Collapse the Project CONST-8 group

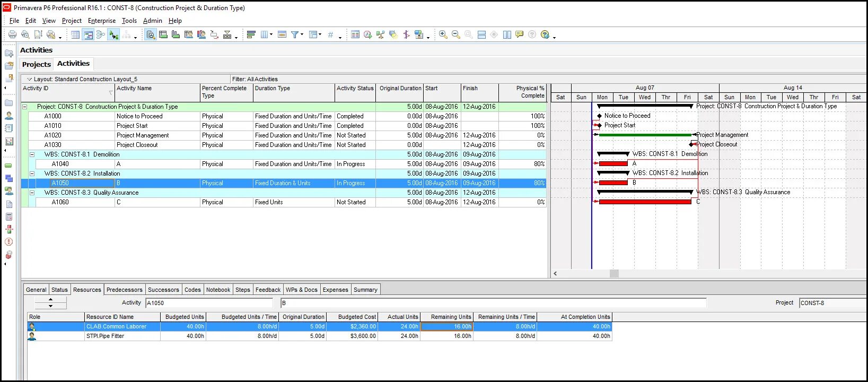pos(24,107)
